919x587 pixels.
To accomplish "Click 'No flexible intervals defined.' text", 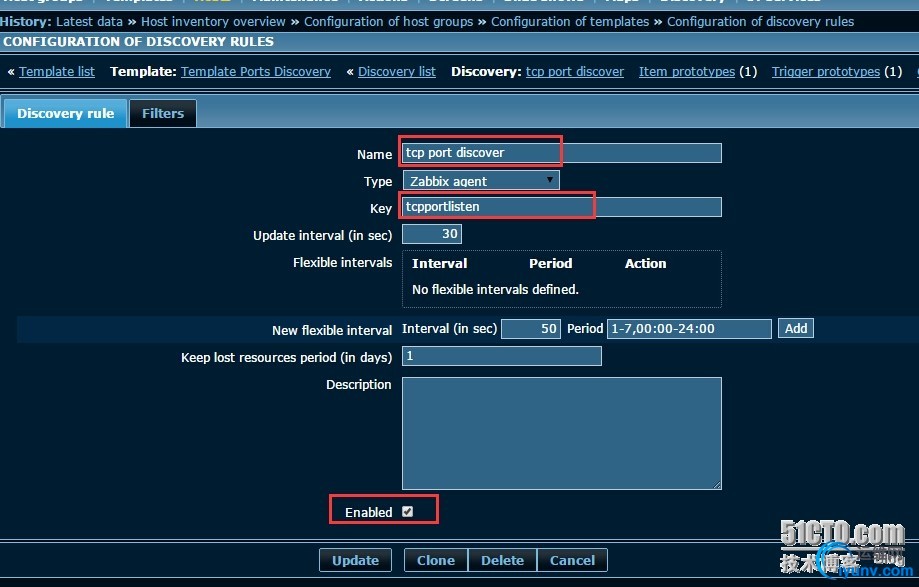I will point(495,289).
